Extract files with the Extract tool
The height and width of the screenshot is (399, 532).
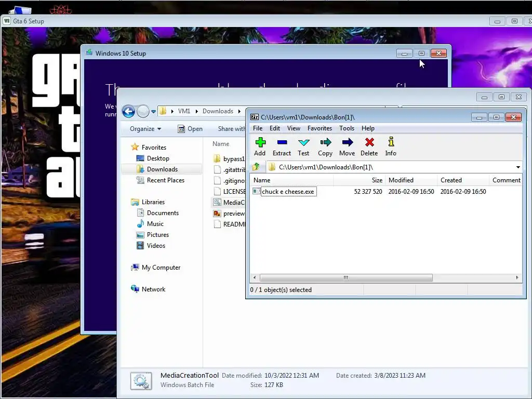(x=282, y=147)
